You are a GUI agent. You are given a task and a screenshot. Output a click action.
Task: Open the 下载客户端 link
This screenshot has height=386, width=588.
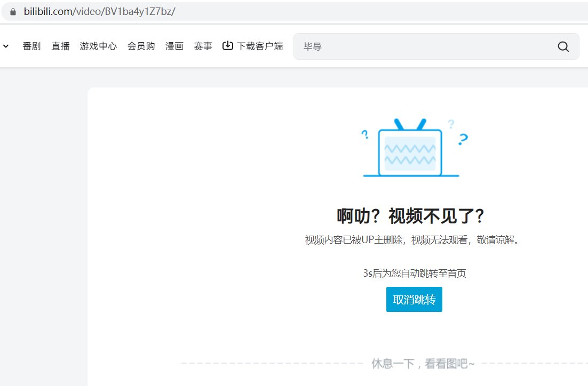pos(260,46)
